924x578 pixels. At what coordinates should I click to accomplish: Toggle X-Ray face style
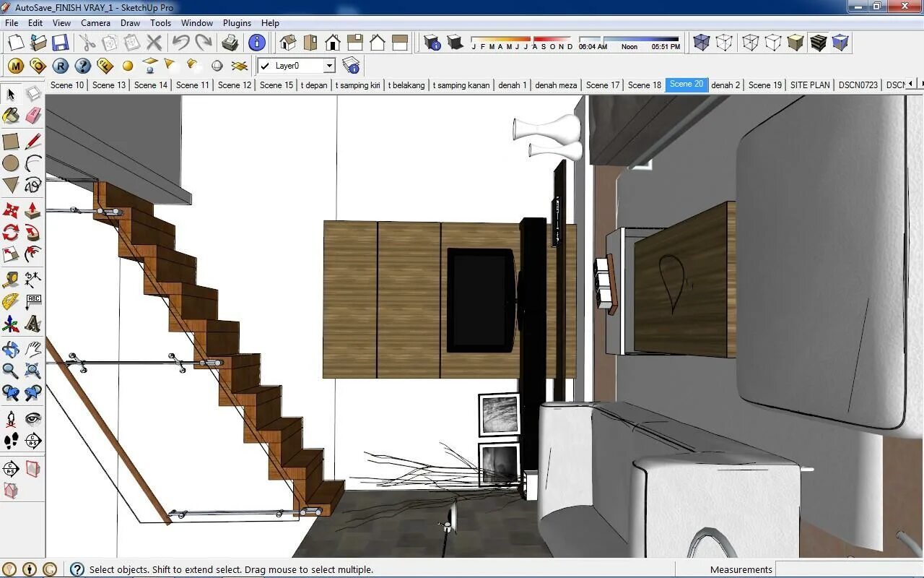click(701, 43)
